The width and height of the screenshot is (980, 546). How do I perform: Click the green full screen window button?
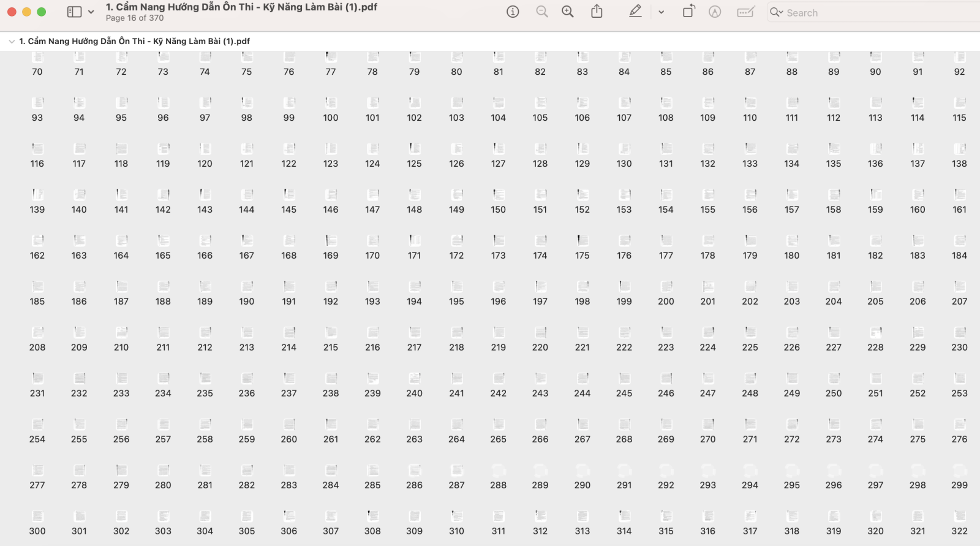[42, 12]
